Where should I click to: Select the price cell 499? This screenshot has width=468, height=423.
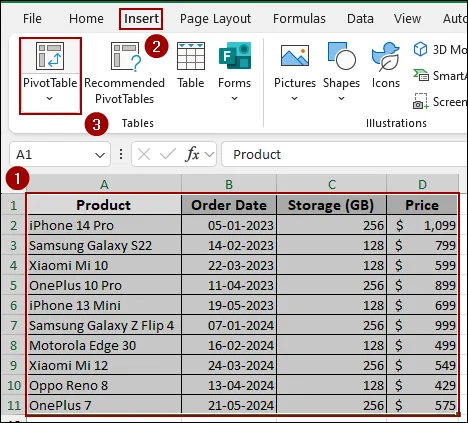point(422,345)
